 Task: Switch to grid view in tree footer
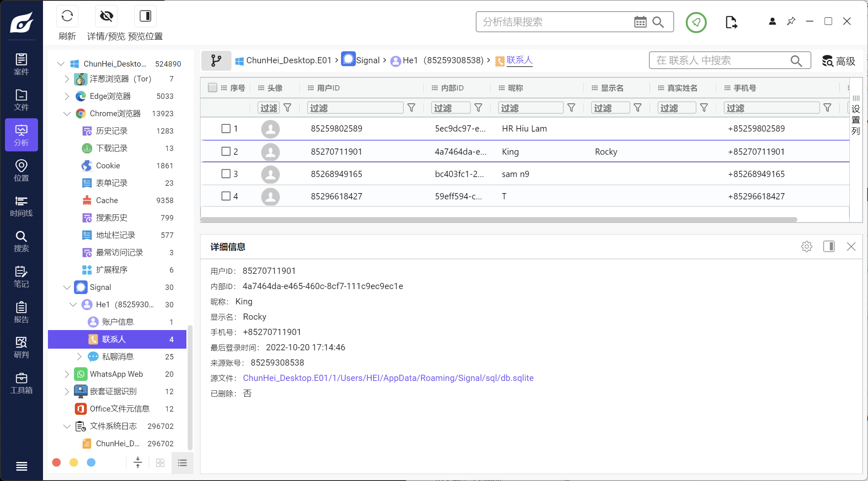[160, 463]
